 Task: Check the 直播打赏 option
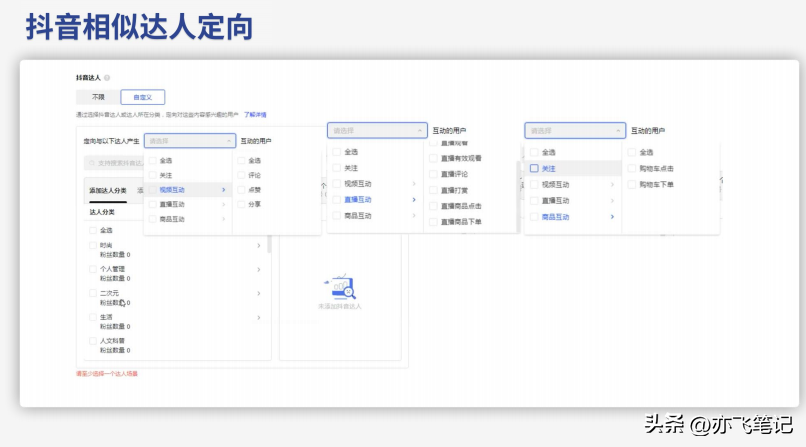point(433,190)
